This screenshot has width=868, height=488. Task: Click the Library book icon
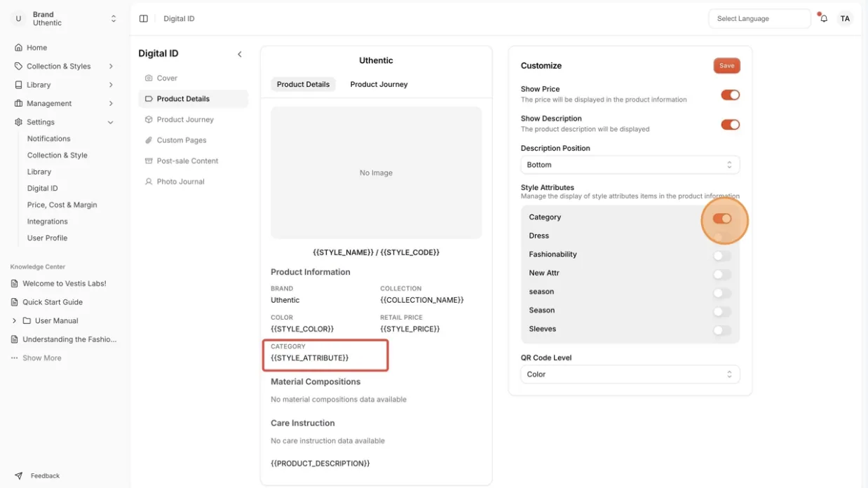[x=18, y=85]
